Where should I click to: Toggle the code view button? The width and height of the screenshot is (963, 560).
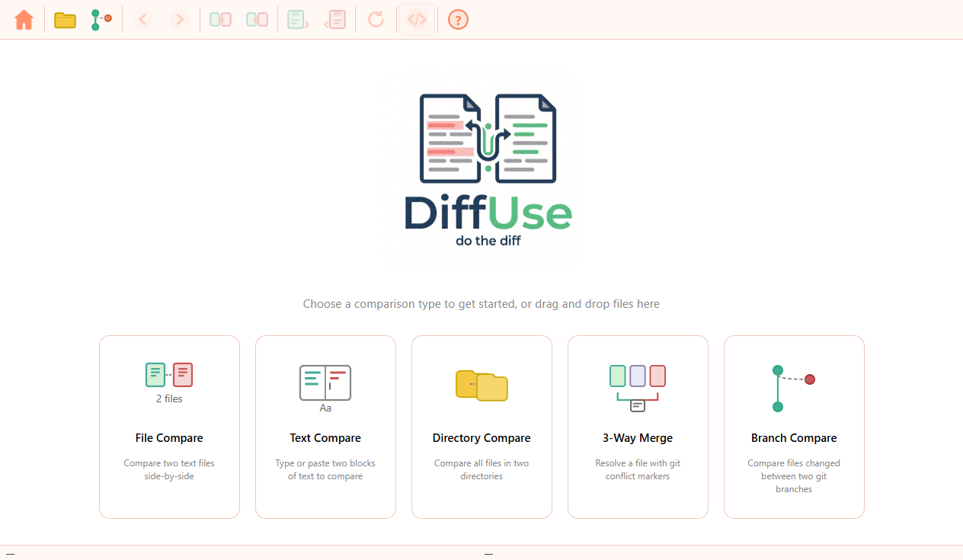(417, 20)
